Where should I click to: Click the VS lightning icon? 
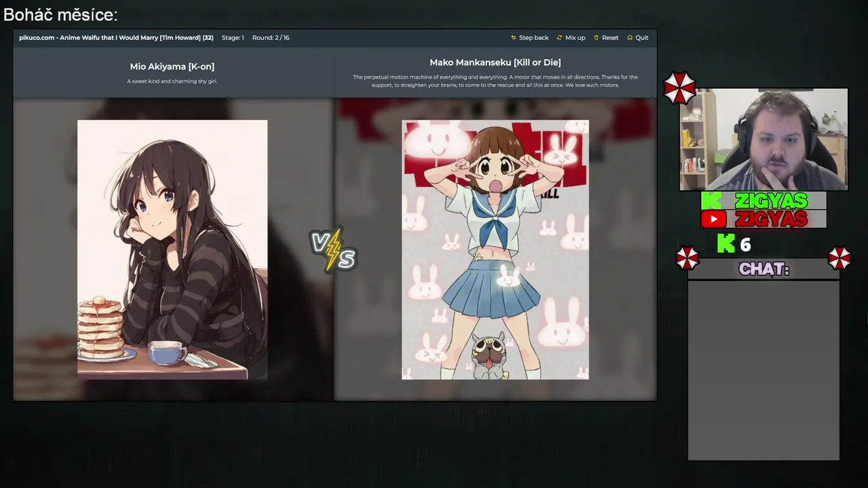coord(333,250)
